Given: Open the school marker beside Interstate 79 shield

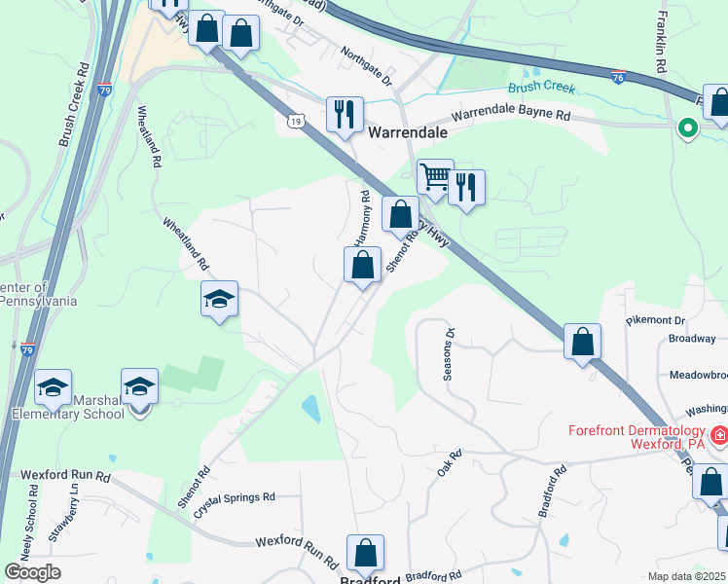Looking at the screenshot, I should (53, 387).
